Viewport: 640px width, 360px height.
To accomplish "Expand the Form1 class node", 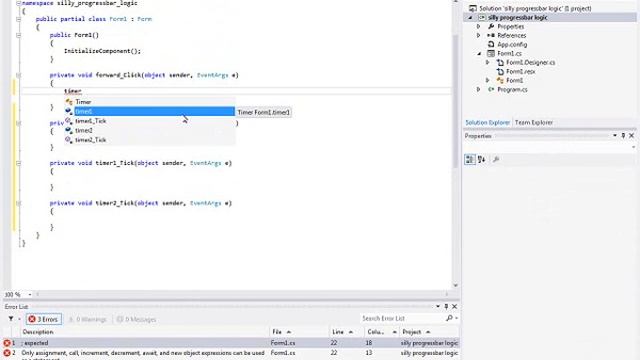I will (488, 80).
